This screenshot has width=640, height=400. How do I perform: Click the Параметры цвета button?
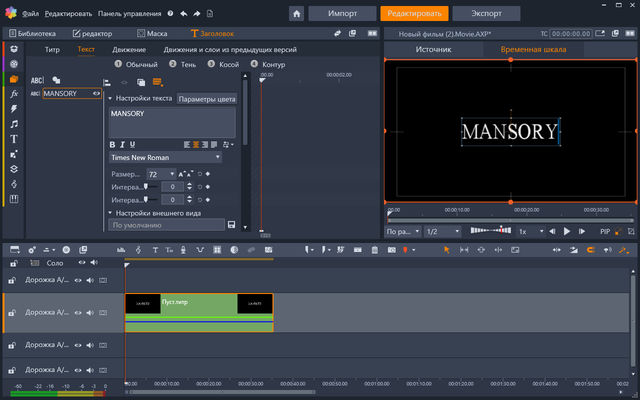pyautogui.click(x=207, y=99)
